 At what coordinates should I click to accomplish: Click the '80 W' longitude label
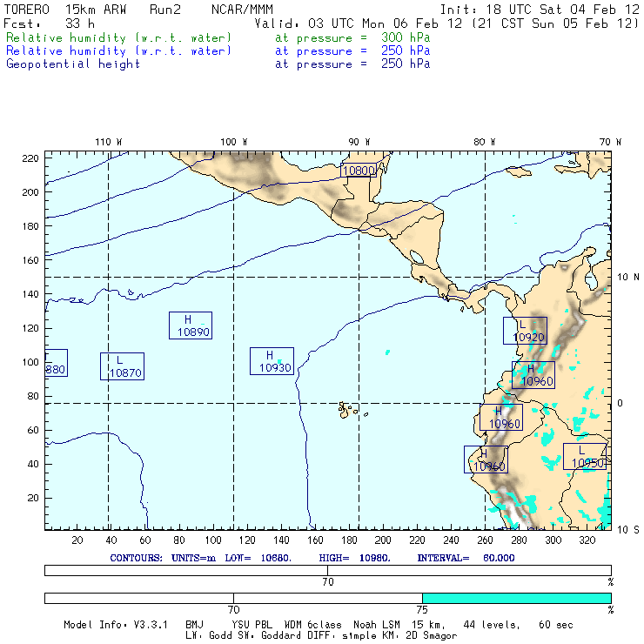(x=484, y=142)
